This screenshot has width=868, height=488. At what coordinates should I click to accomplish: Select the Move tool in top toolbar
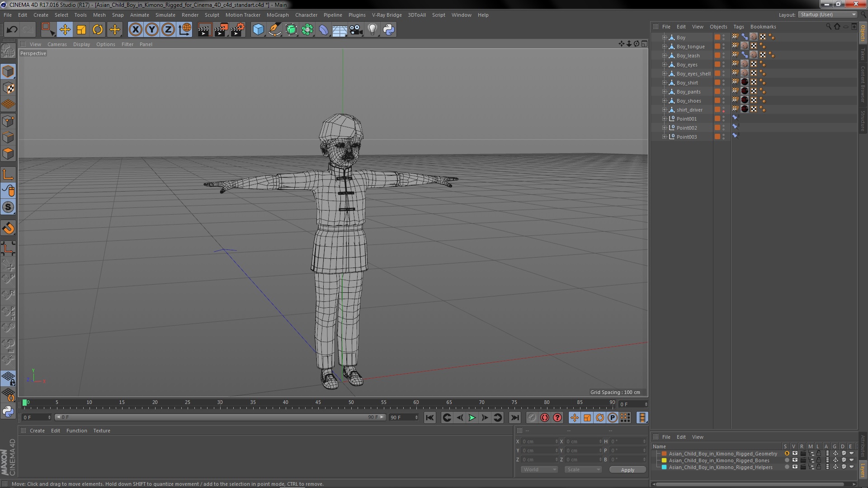[65, 30]
